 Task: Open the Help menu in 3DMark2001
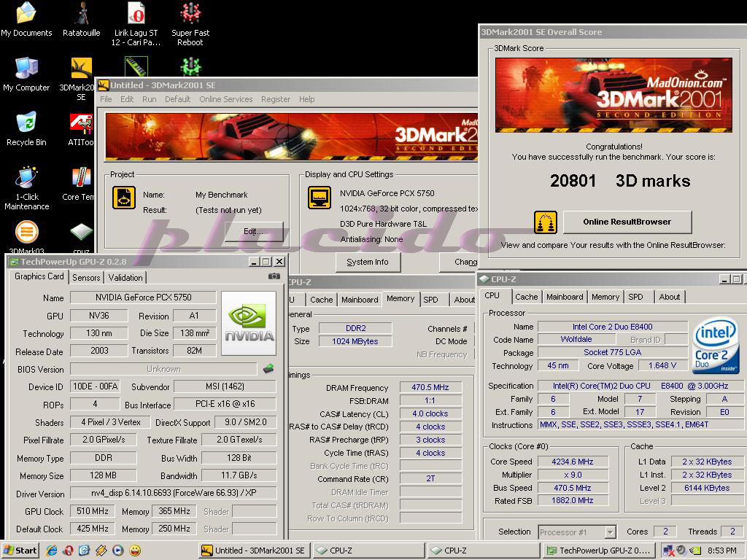(x=307, y=99)
